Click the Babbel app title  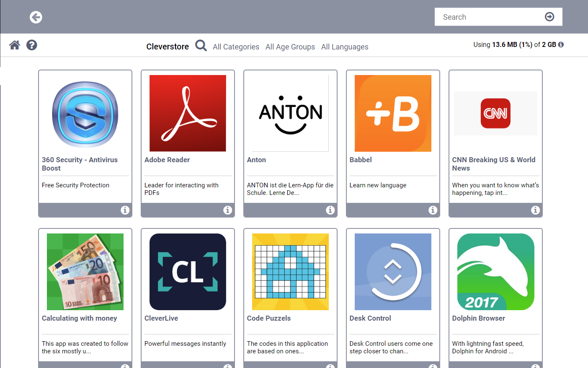[x=361, y=160]
